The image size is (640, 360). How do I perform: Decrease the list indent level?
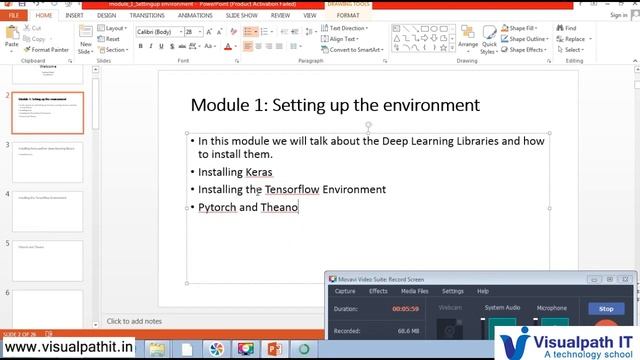point(284,32)
